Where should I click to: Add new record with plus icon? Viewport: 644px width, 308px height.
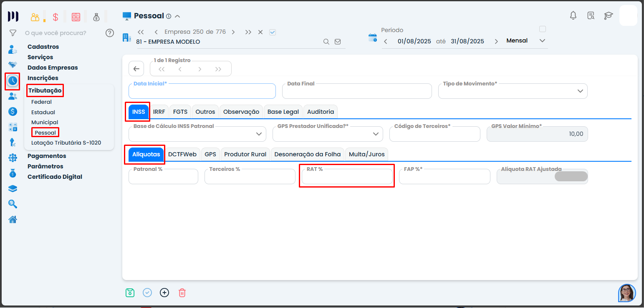point(164,293)
